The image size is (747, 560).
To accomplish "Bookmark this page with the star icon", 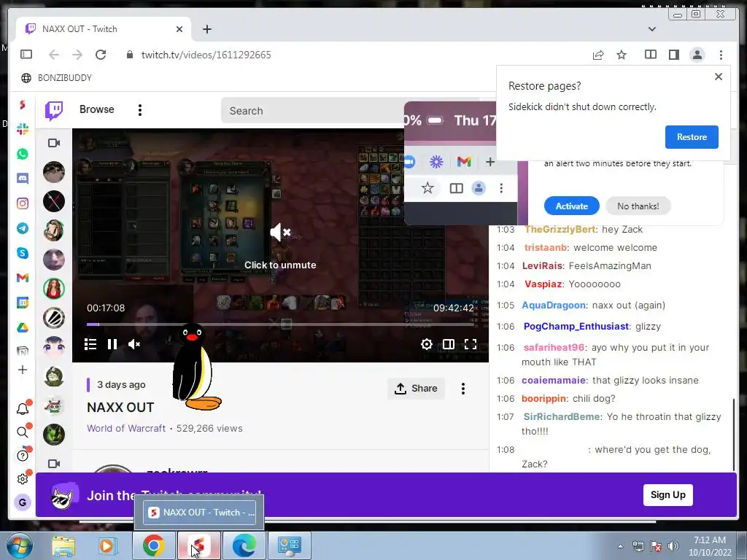I will point(622,55).
